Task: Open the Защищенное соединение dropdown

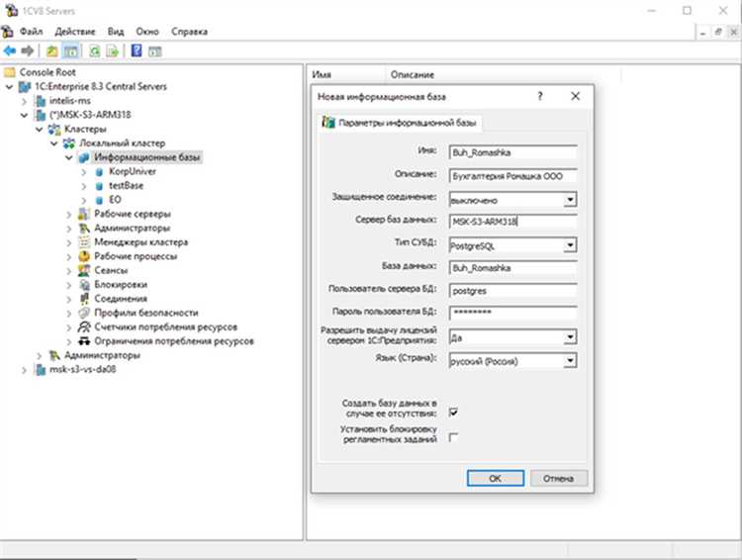Action: point(570,200)
